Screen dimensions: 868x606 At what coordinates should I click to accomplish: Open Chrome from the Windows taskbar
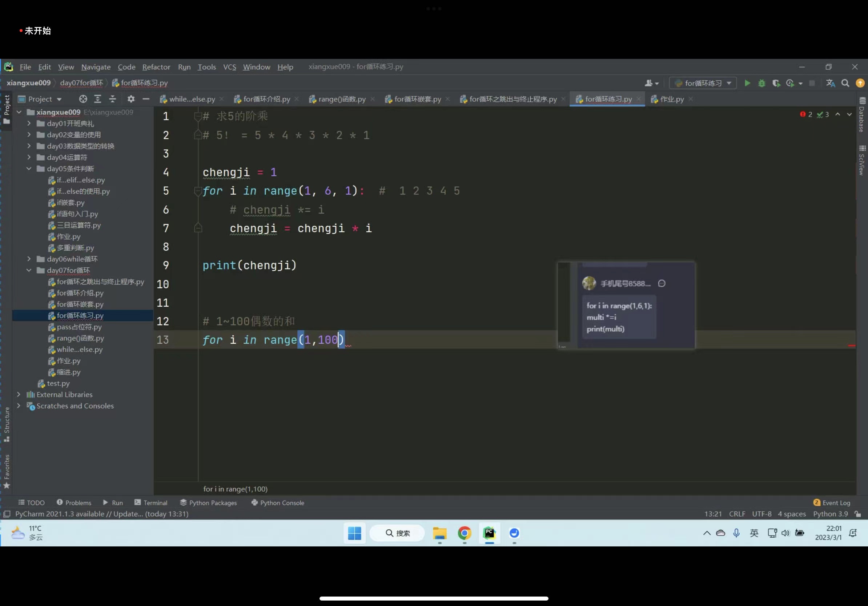(464, 533)
